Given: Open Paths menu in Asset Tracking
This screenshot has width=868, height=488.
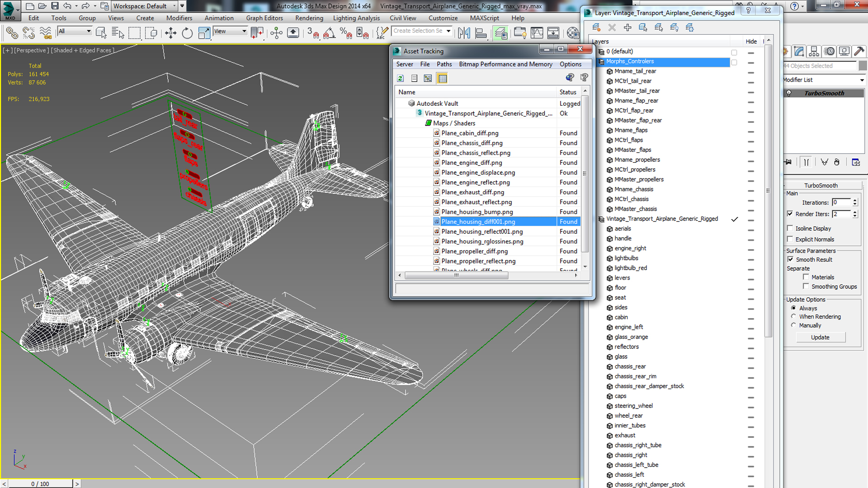Looking at the screenshot, I should [x=444, y=64].
